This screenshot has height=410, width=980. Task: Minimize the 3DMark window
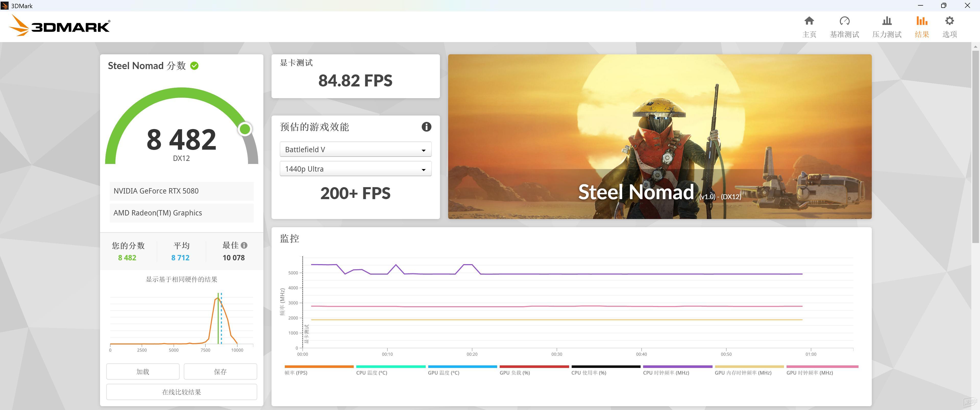tap(920, 5)
